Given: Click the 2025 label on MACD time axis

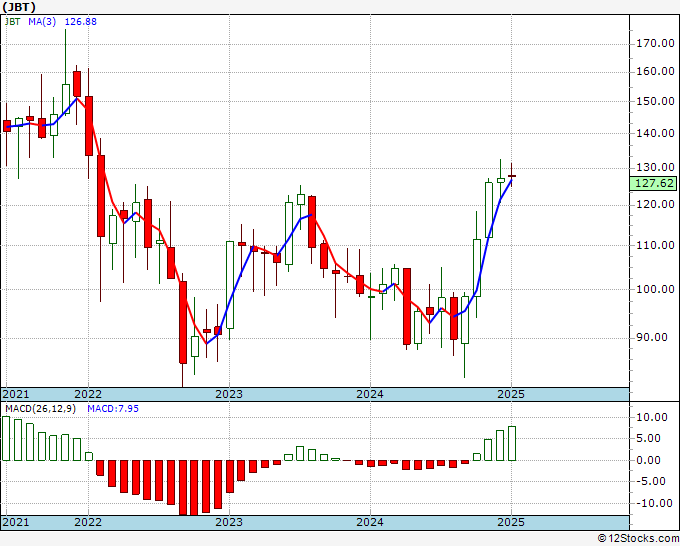Looking at the screenshot, I should [x=511, y=522].
